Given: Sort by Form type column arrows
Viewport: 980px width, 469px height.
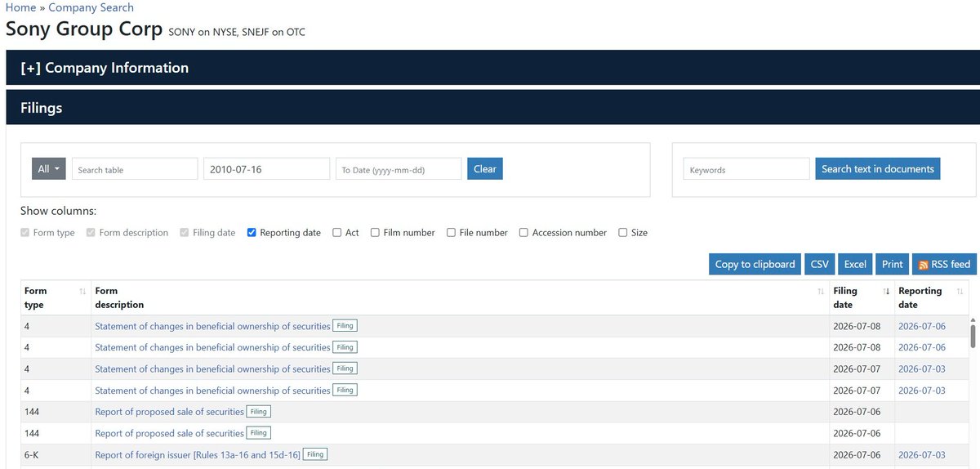Looking at the screenshot, I should click(82, 291).
